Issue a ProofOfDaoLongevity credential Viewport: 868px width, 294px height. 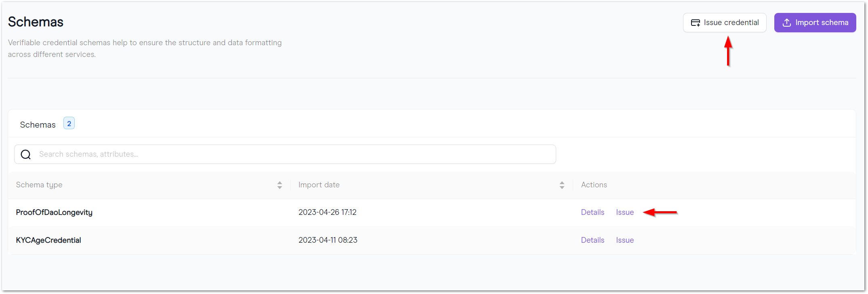[625, 212]
